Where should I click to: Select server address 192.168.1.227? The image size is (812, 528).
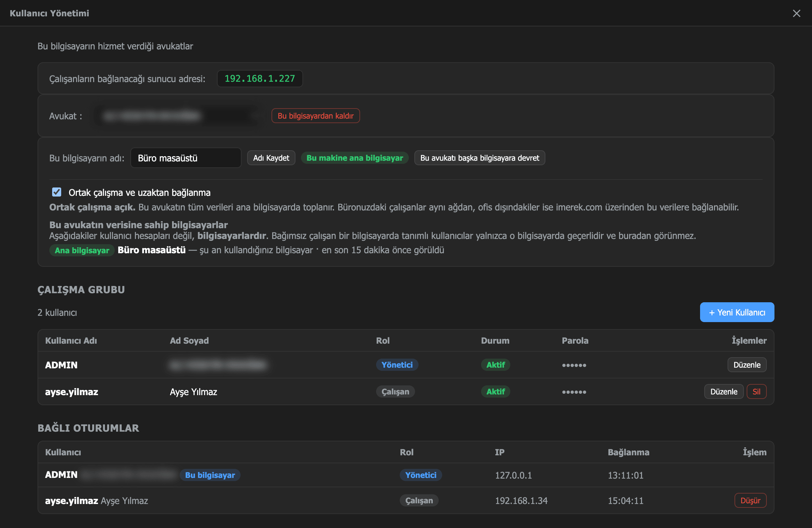click(x=260, y=79)
